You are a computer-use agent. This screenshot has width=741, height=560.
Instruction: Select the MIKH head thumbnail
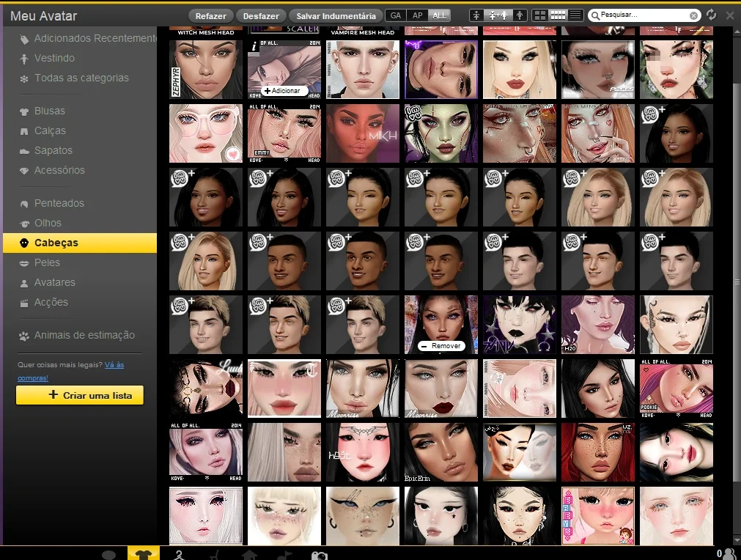[x=363, y=133]
